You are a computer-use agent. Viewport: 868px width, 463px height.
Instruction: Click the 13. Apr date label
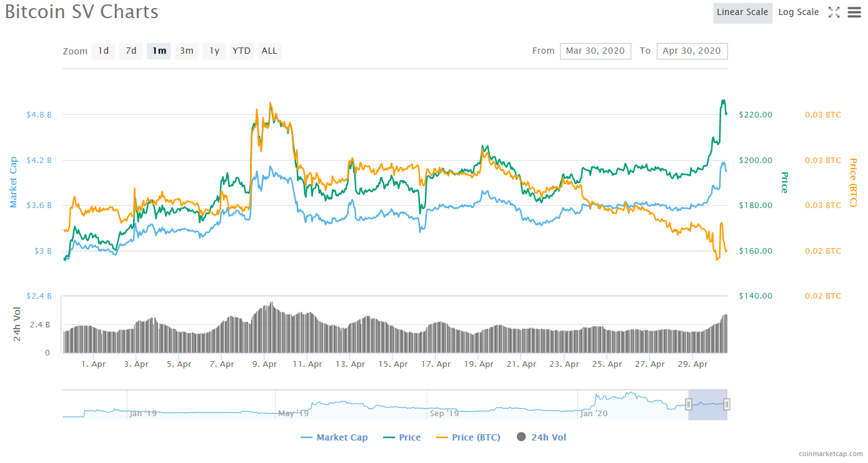pyautogui.click(x=350, y=364)
